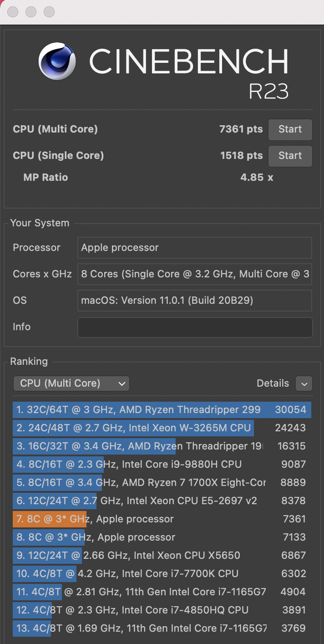Viewport: 324px width, 644px height.
Task: Click the Details label in Ranking
Action: [x=273, y=383]
